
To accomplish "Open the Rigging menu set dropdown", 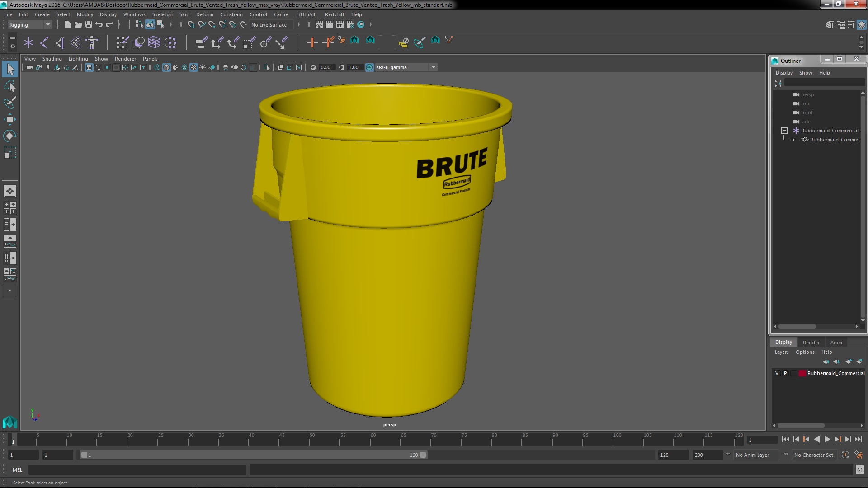I will (28, 24).
